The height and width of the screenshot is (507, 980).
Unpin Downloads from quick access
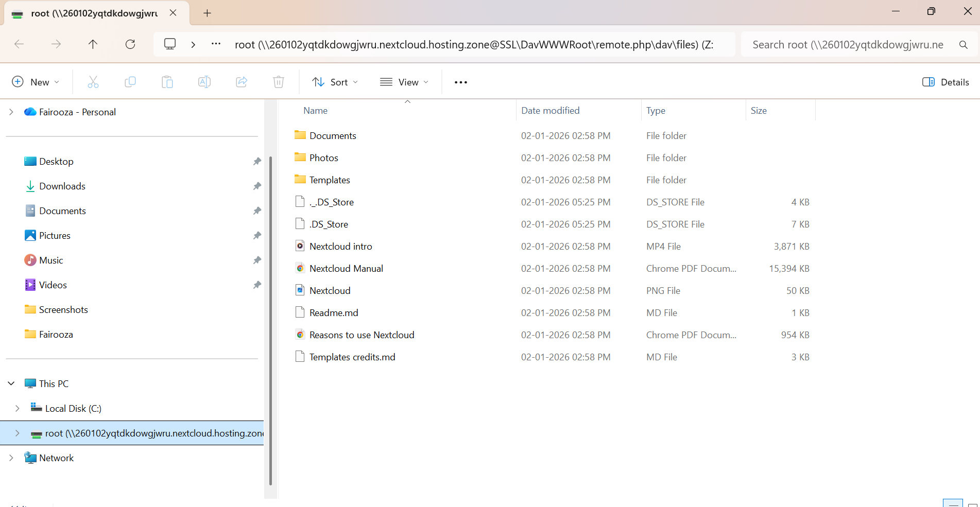(257, 186)
